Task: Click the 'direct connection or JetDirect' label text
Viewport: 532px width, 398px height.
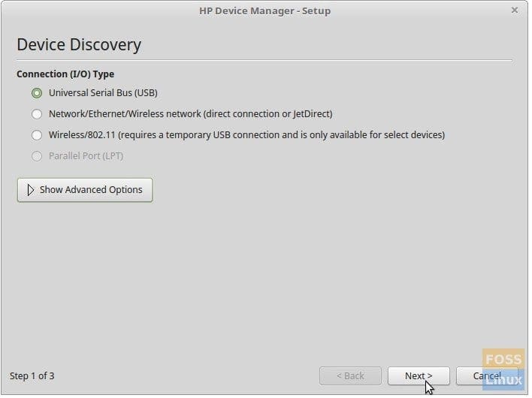Action: click(268, 114)
